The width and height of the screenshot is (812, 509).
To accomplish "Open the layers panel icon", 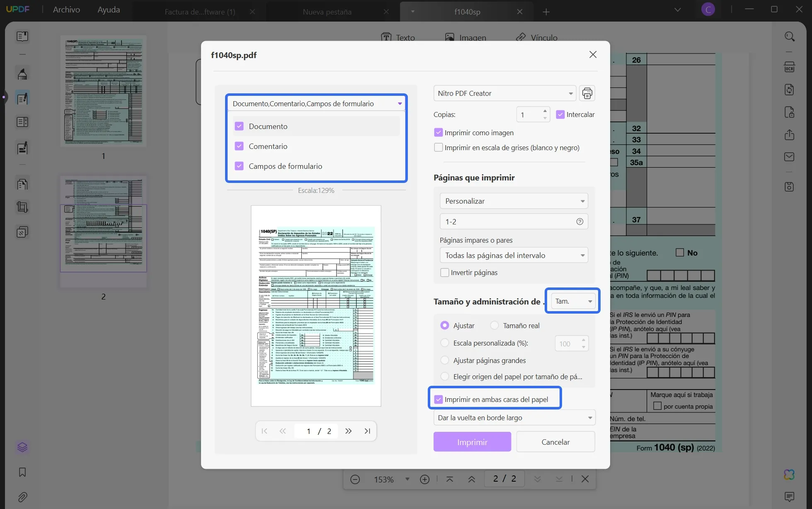I will point(22,447).
